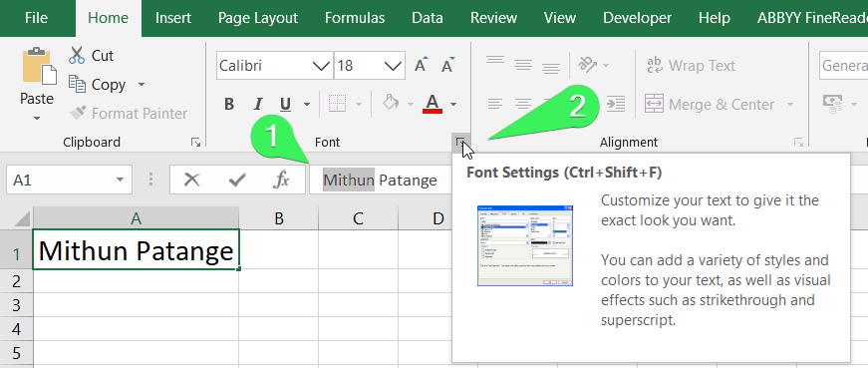Switch to the Review tab
The height and width of the screenshot is (368, 868).
[493, 18]
